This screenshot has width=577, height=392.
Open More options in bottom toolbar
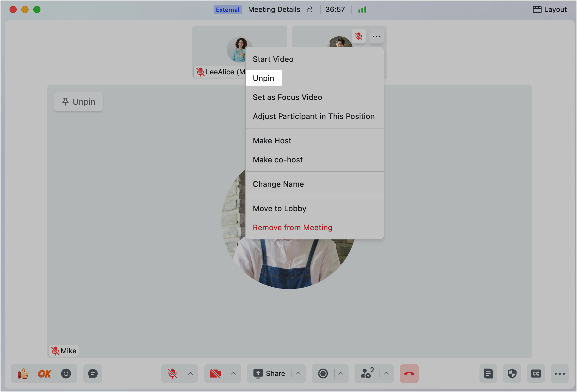pyautogui.click(x=560, y=374)
